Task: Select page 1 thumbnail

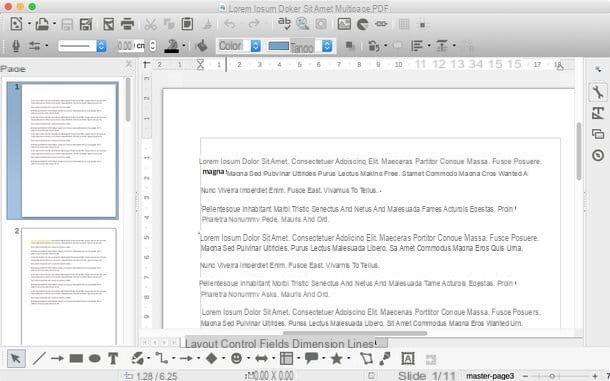Action: (69, 150)
